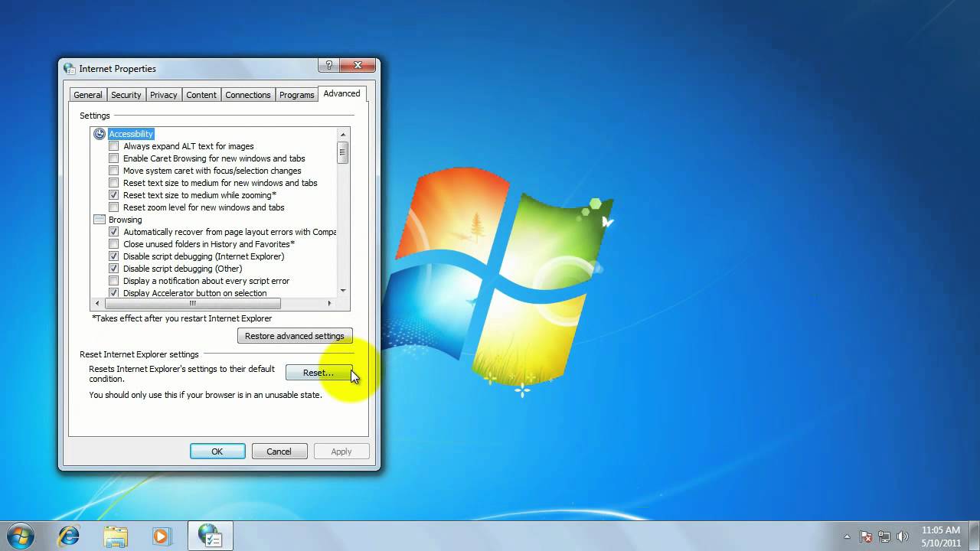Viewport: 980px width, 551px height.
Task: Click the Accessibility category icon
Action: pyautogui.click(x=100, y=134)
